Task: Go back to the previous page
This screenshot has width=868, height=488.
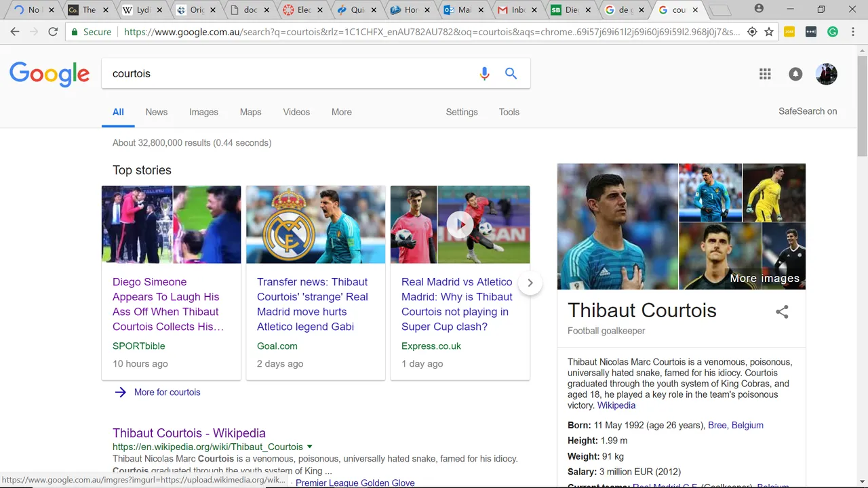Action: pyautogui.click(x=15, y=32)
